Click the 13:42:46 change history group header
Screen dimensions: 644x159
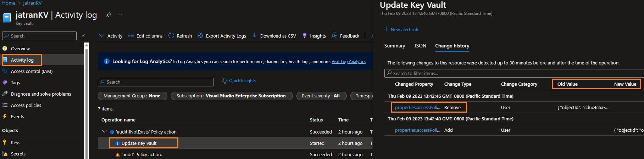tap(450, 96)
